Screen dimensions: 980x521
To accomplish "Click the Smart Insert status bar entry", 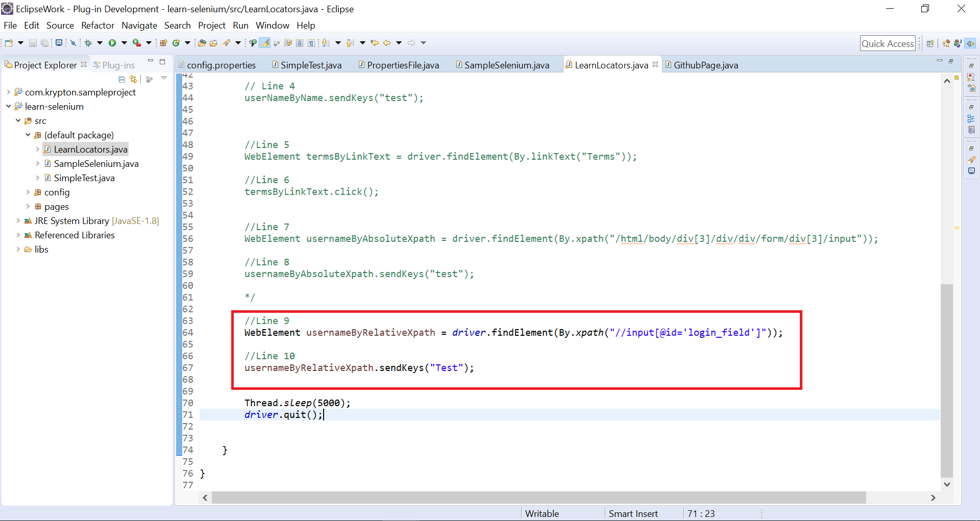I will coord(633,514).
